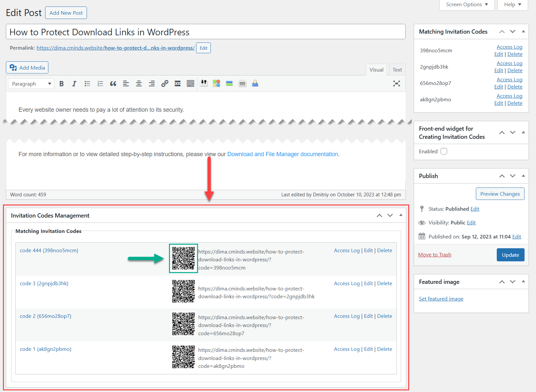Open the Paragraph format dropdown

coord(31,84)
